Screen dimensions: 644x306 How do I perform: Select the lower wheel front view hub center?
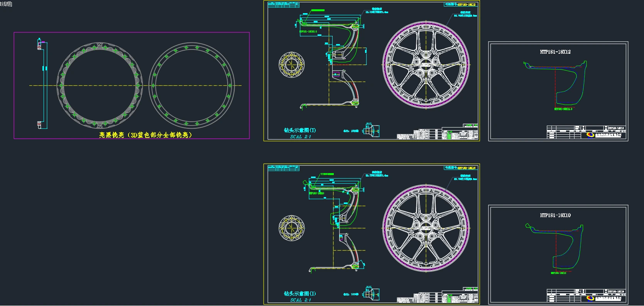[x=426, y=228]
